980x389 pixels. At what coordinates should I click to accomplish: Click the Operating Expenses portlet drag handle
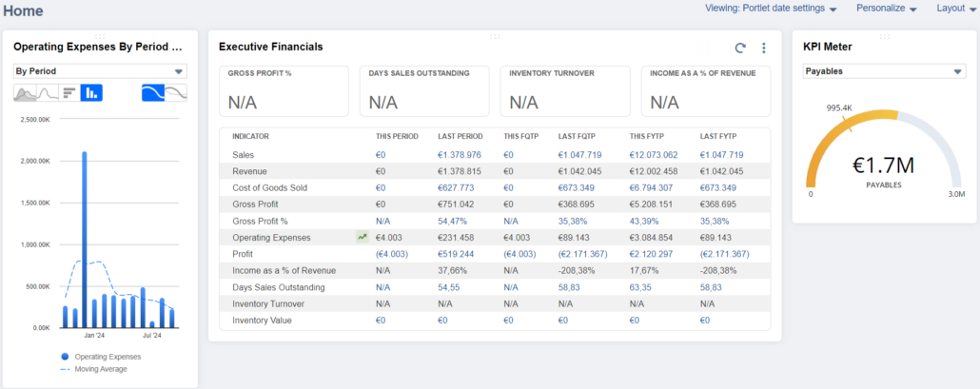tap(100, 36)
